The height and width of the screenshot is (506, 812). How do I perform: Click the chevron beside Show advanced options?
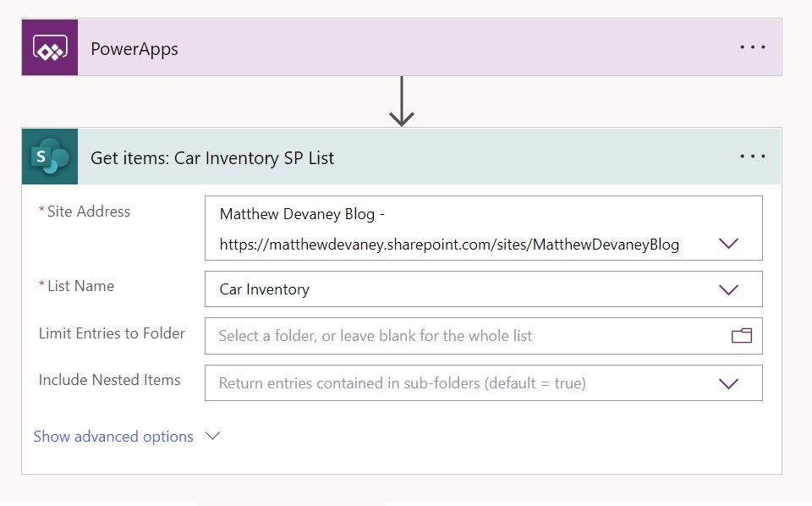[x=212, y=436]
